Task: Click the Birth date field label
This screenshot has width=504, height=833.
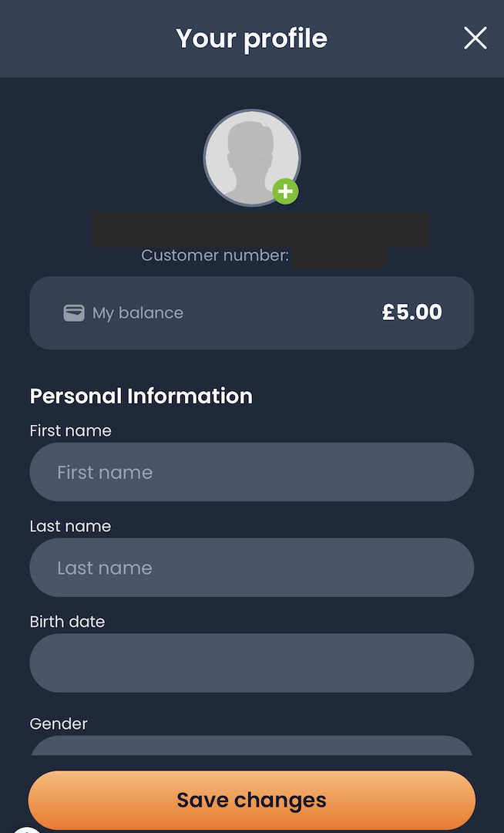Action: pos(67,622)
